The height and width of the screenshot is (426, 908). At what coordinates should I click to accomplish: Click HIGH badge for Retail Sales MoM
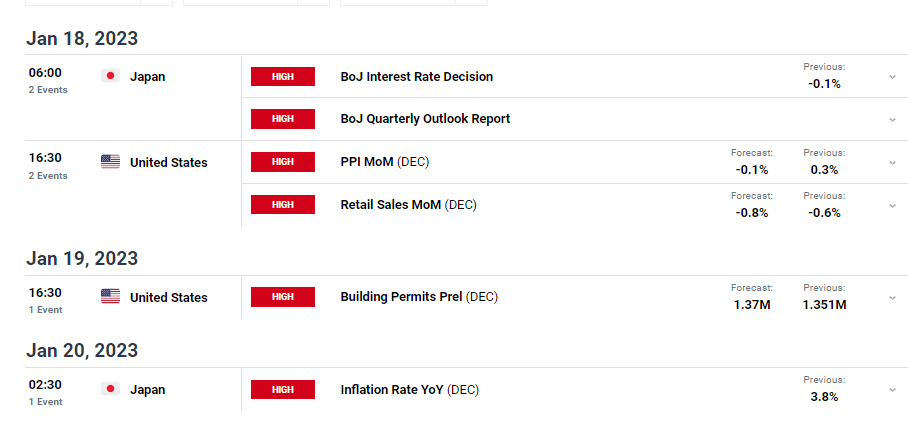(283, 204)
